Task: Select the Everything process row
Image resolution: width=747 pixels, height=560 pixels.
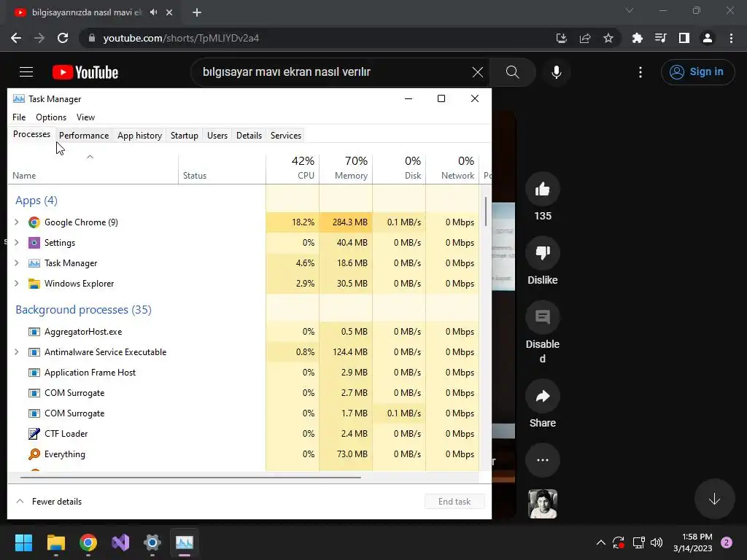Action: point(244,454)
